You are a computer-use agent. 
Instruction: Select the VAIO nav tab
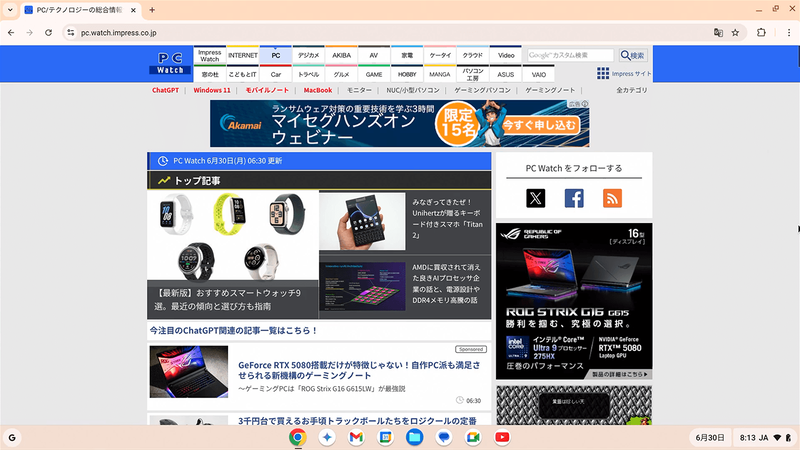(539, 74)
